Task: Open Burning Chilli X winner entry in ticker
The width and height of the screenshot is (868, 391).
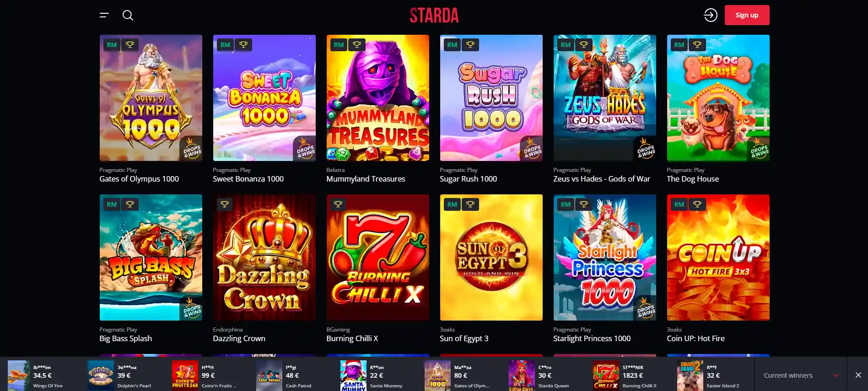Action: [631, 375]
